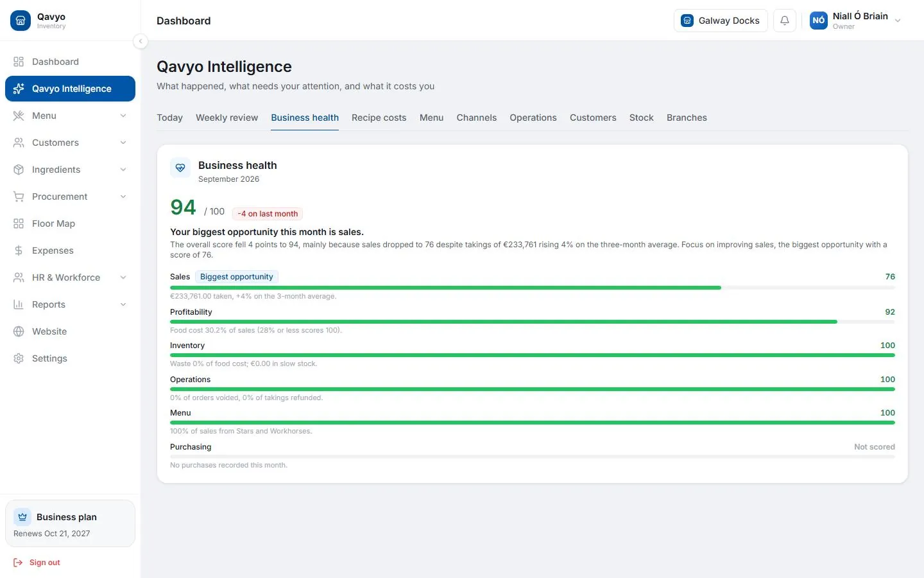This screenshot has width=924, height=578.
Task: Click the Customers people icon in sidebar
Action: click(19, 143)
